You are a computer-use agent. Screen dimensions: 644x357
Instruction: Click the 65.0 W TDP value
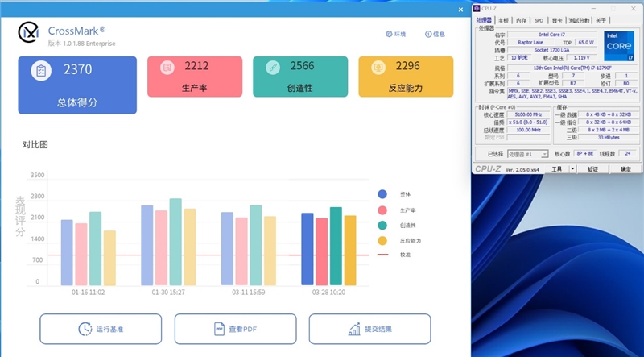pos(585,43)
